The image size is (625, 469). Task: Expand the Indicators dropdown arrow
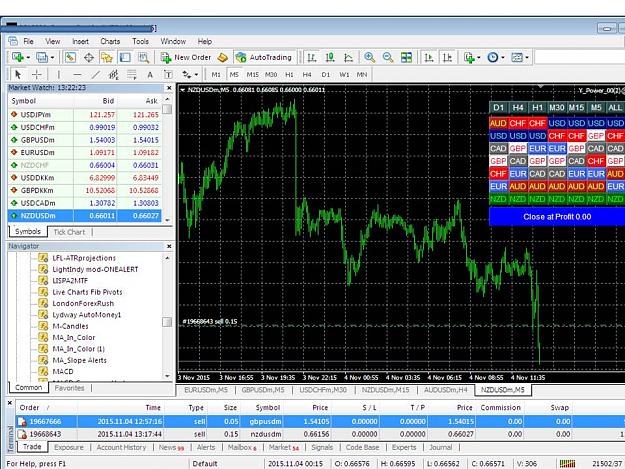(x=478, y=58)
